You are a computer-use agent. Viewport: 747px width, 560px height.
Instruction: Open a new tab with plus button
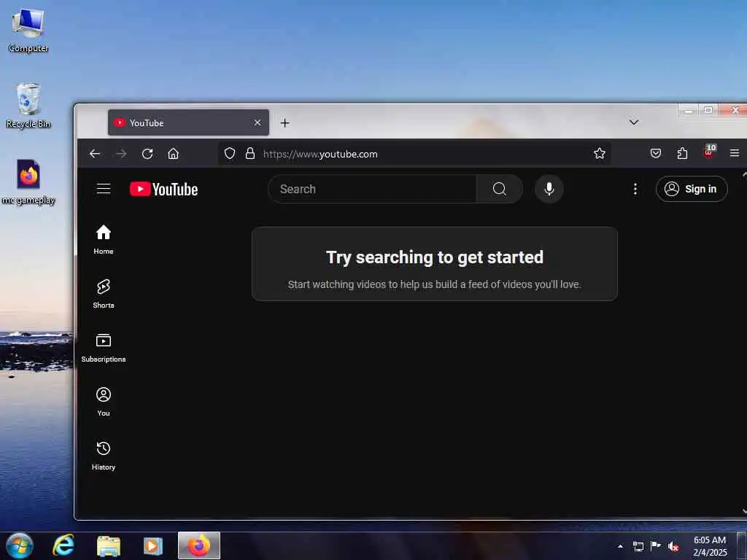click(x=285, y=122)
